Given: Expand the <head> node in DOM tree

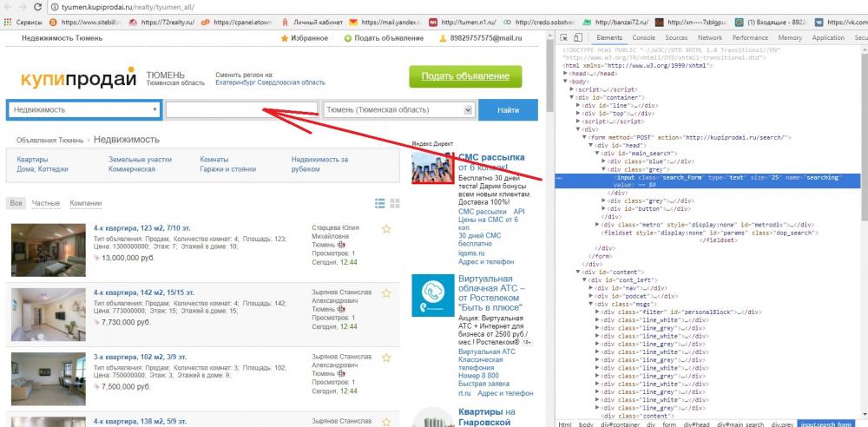Looking at the screenshot, I should click(x=565, y=73).
